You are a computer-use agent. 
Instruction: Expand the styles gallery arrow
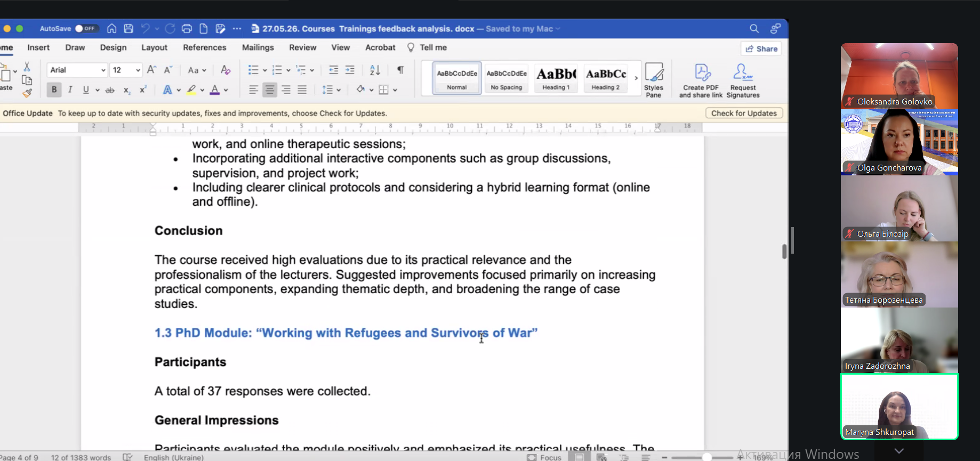click(x=636, y=78)
